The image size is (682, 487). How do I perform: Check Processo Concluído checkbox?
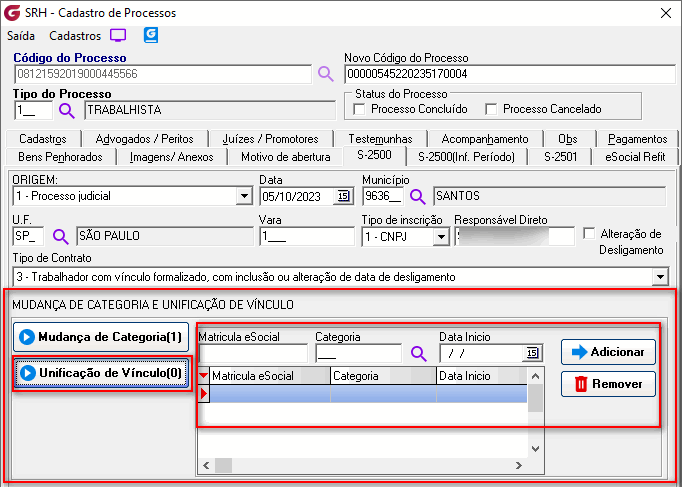tap(360, 109)
